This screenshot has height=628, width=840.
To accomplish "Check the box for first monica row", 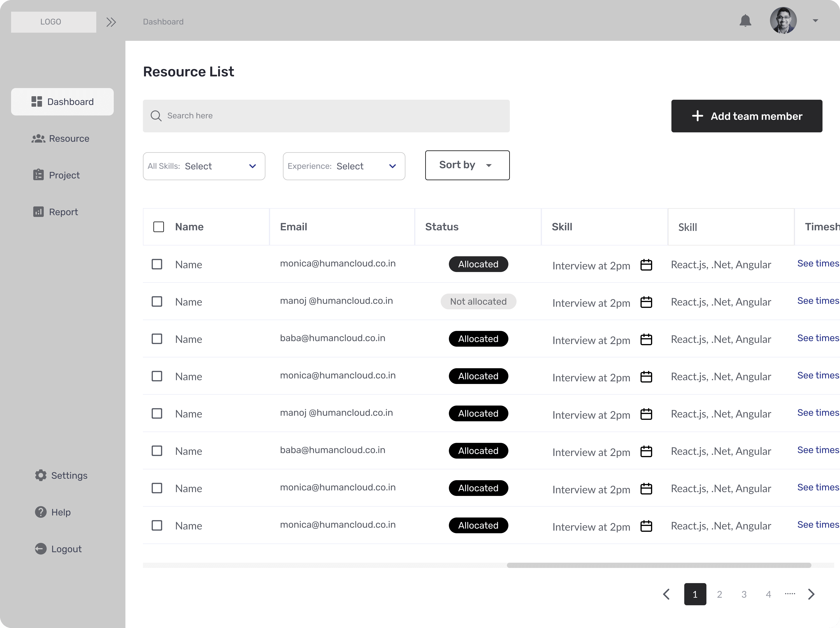I will pyautogui.click(x=157, y=264).
